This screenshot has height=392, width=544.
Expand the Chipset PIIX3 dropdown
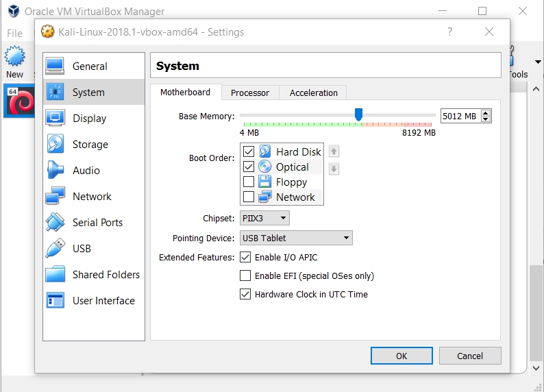tap(264, 218)
